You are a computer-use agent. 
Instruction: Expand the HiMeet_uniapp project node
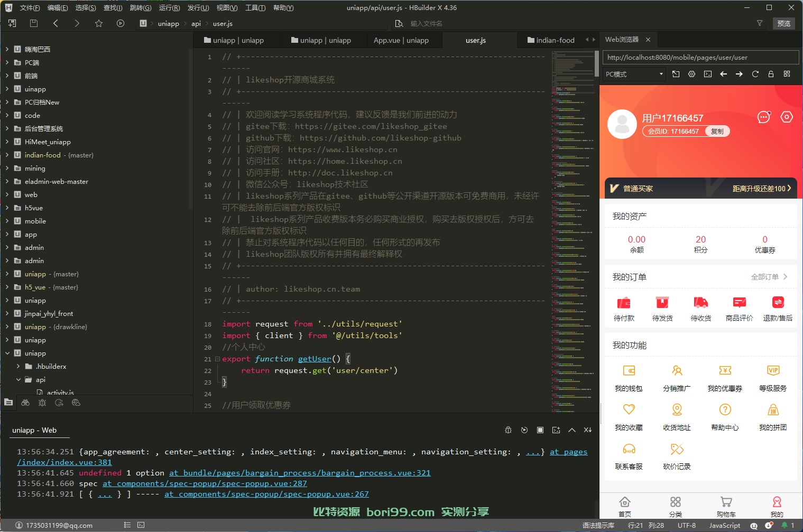point(7,142)
